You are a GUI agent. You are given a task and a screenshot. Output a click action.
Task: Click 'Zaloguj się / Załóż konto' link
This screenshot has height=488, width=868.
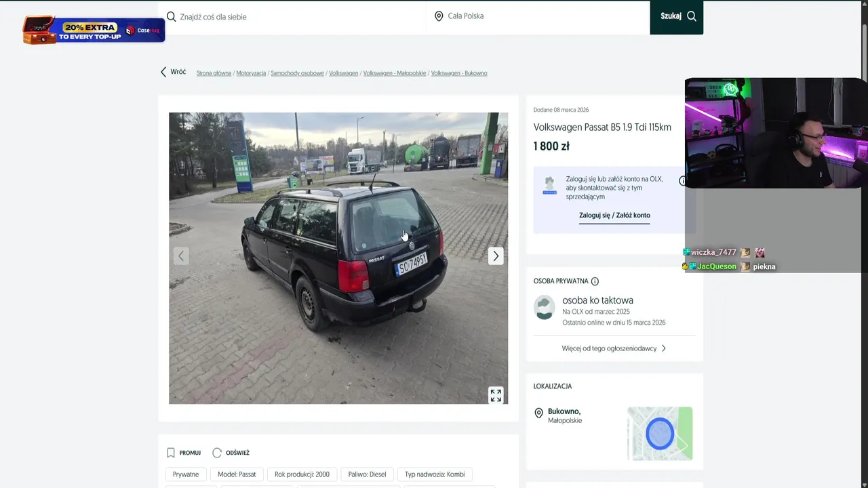pyautogui.click(x=614, y=216)
